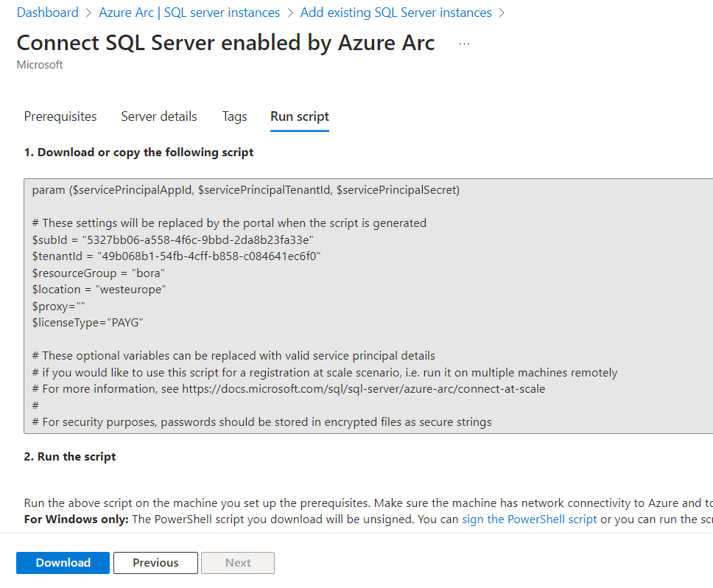Click the $location = "westeurope" line
The width and height of the screenshot is (713, 588).
click(x=99, y=289)
